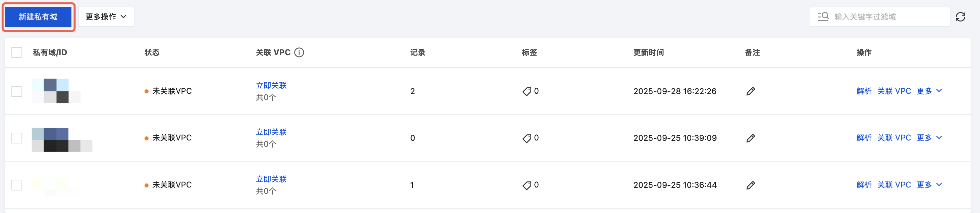This screenshot has width=980, height=213.
Task: Click 解析 in the 10:39:09 row
Action: pos(864,138)
